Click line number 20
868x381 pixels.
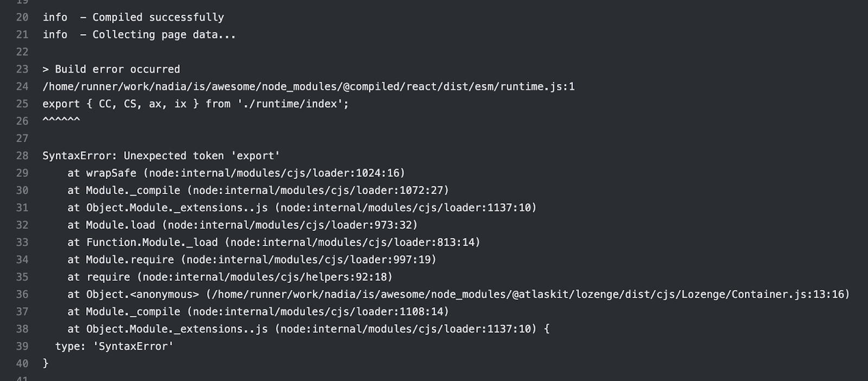pos(22,17)
